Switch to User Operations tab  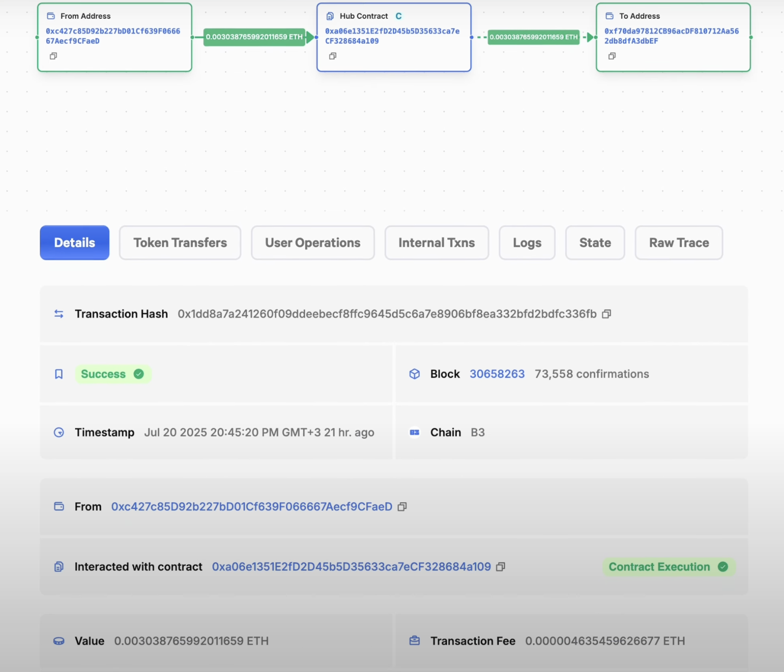[313, 243]
